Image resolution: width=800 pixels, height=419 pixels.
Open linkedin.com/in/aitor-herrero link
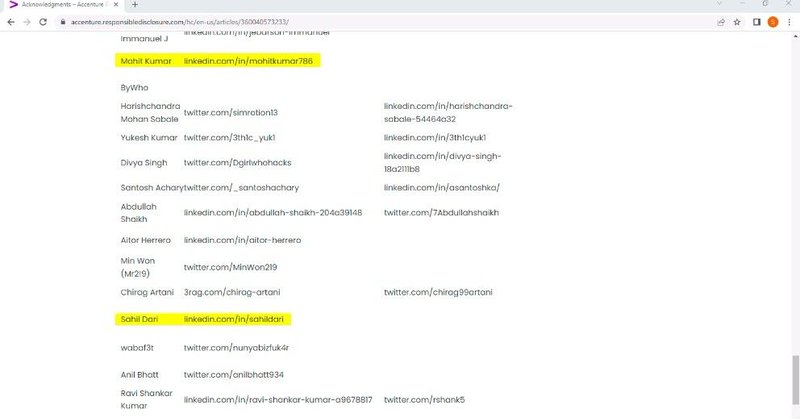click(x=242, y=240)
